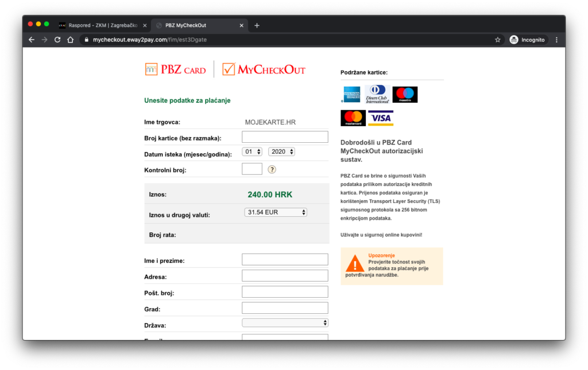Click the Maestro card logo
Image resolution: width=588 pixels, height=370 pixels.
(x=405, y=95)
